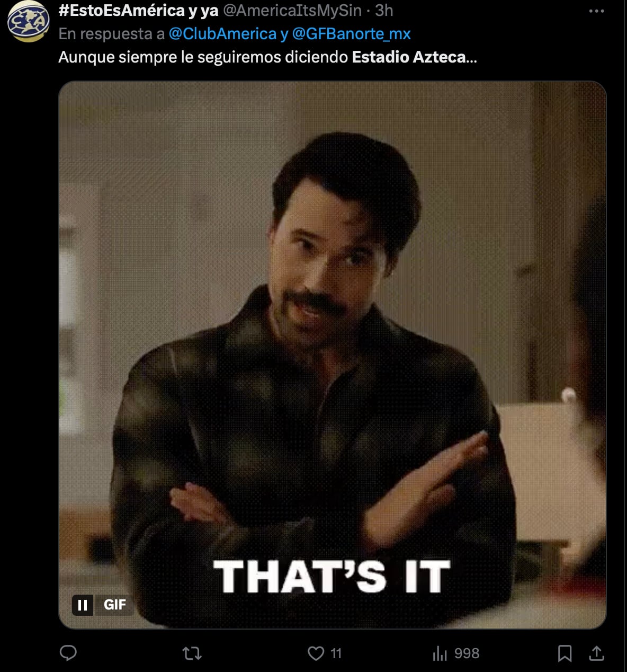627x672 pixels.
Task: Pause the GIF playback
Action: click(x=83, y=605)
